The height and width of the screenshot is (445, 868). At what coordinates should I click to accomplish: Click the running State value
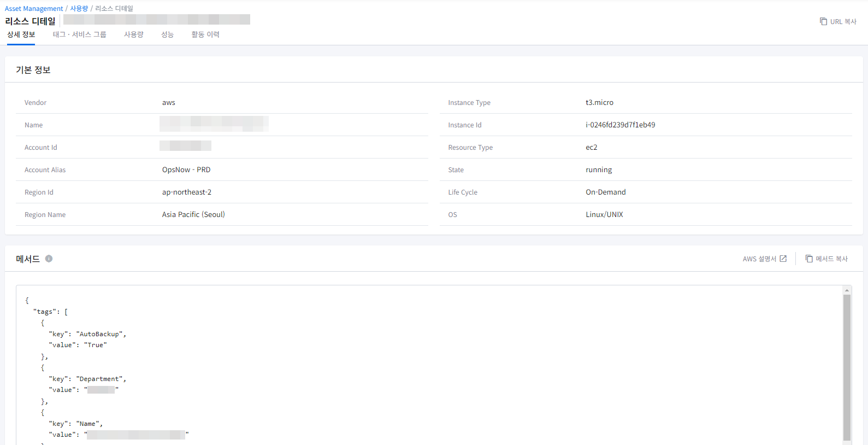coord(599,170)
